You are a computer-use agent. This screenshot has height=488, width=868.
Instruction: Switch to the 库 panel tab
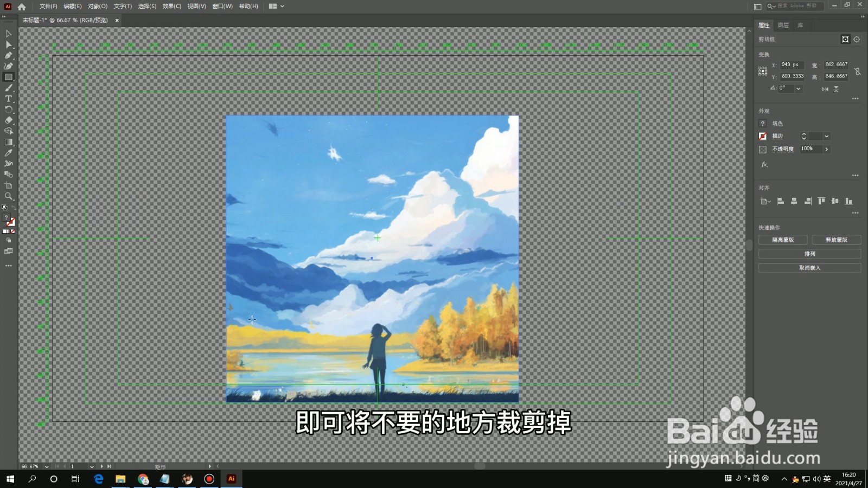coord(800,25)
